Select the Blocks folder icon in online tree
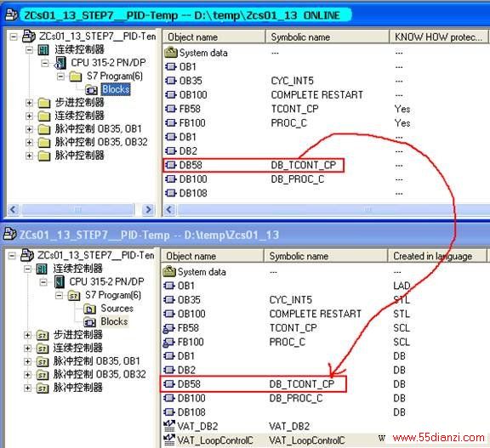This screenshot has width=490, height=448. (91, 89)
